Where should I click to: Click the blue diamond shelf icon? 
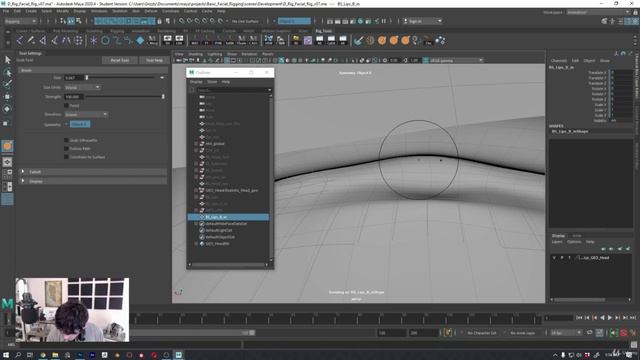[140, 40]
